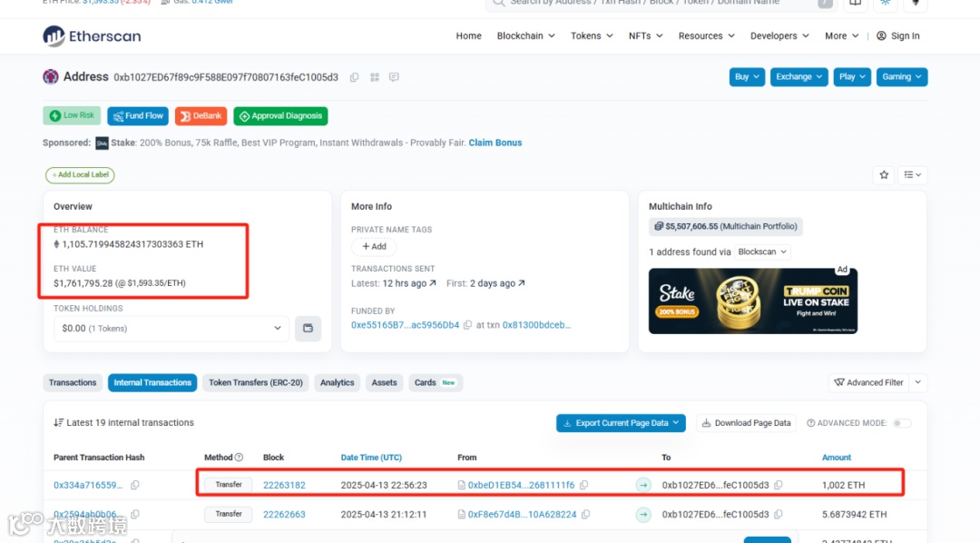
Task: Open the Play dropdown button
Action: point(852,77)
